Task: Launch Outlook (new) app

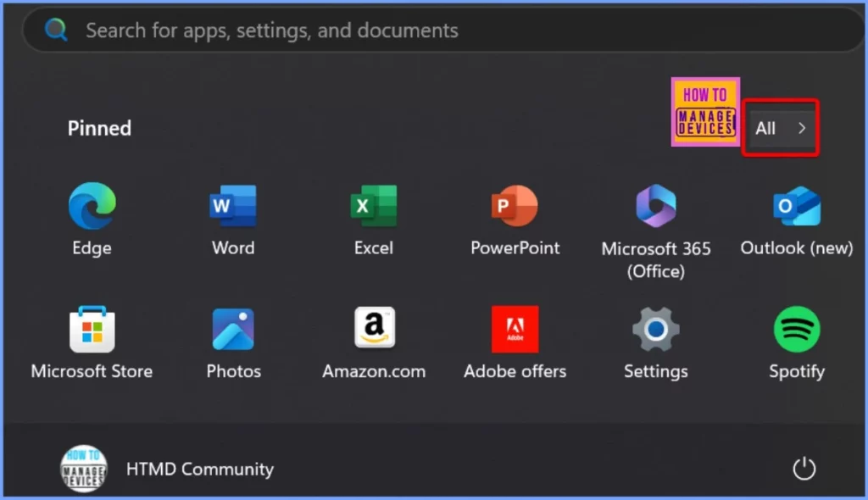Action: click(797, 205)
